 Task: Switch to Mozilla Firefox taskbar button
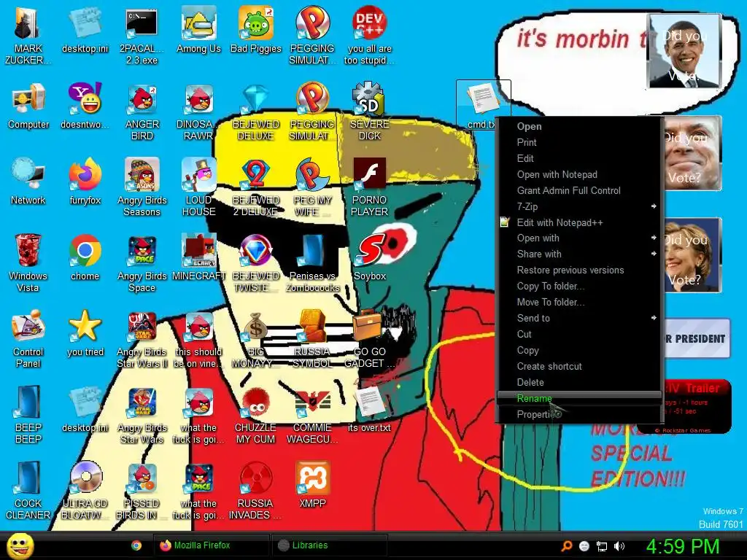(x=211, y=545)
